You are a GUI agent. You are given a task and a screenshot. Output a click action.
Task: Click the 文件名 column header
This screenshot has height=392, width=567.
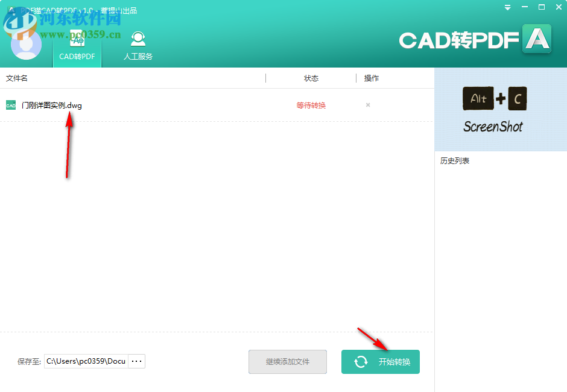[16, 78]
